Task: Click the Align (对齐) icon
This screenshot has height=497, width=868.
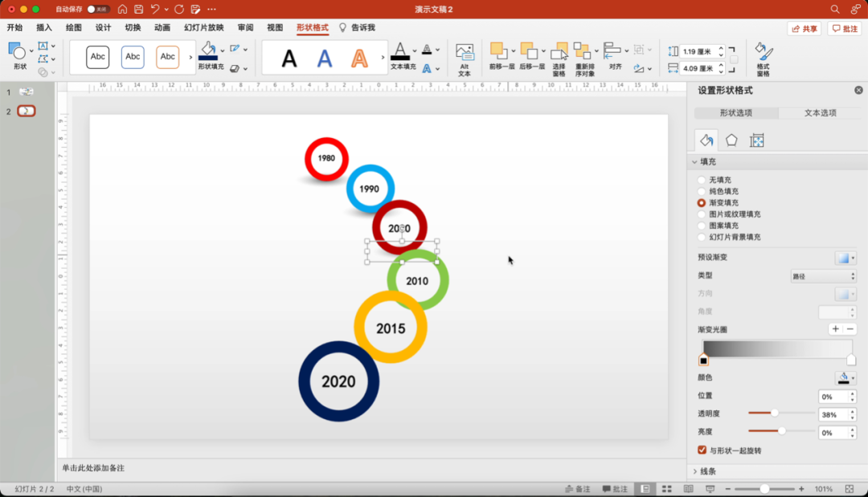Action: pos(612,51)
